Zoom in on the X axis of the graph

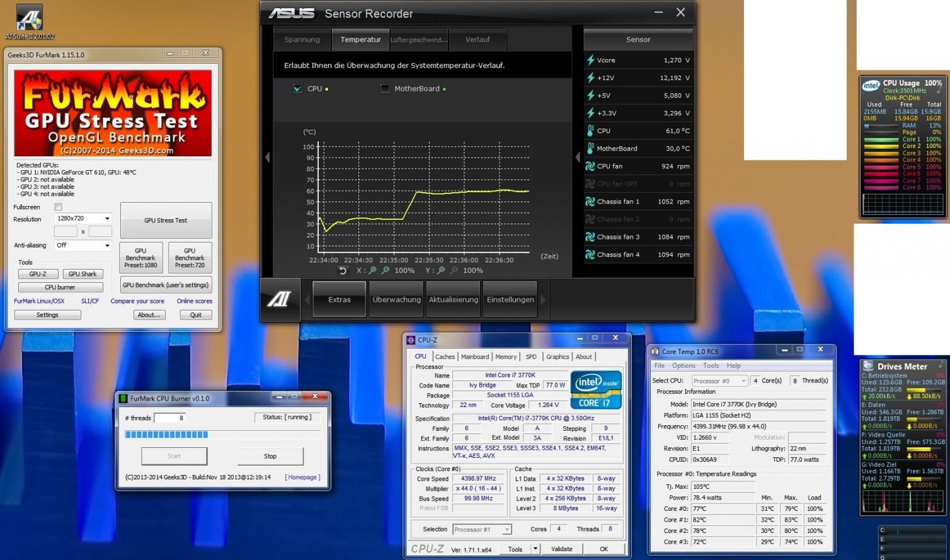(373, 270)
